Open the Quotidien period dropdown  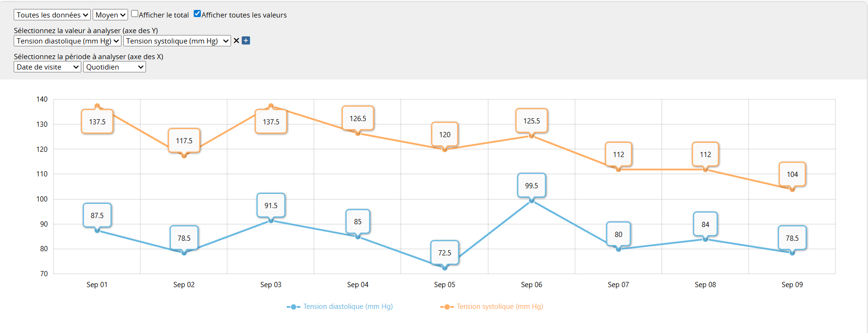point(114,67)
